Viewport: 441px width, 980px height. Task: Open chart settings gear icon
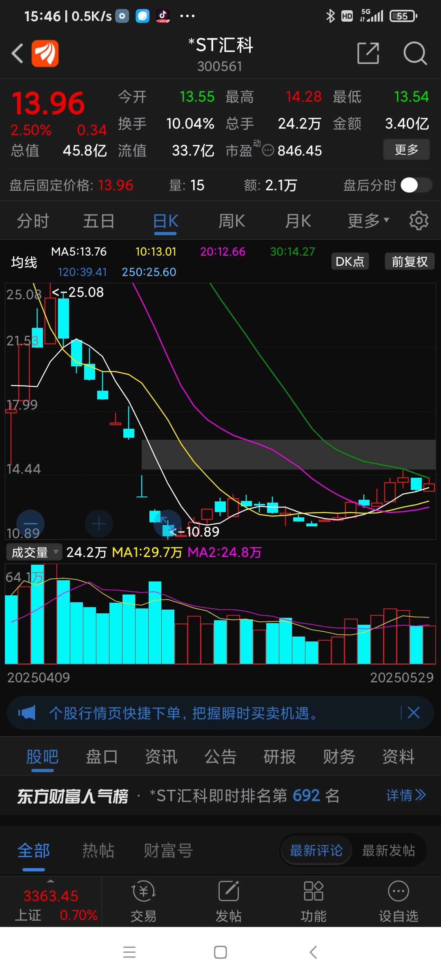(419, 220)
